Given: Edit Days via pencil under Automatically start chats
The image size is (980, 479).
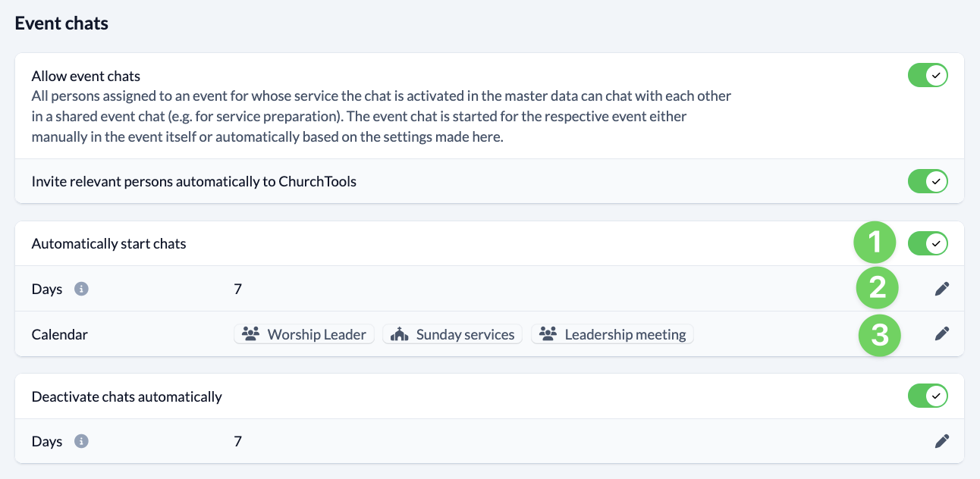Looking at the screenshot, I should (x=941, y=289).
